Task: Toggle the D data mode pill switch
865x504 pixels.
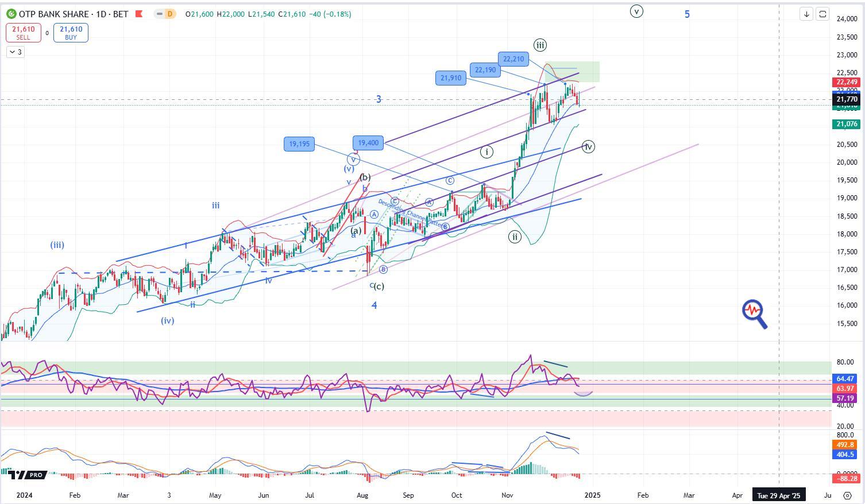Action: [x=165, y=14]
